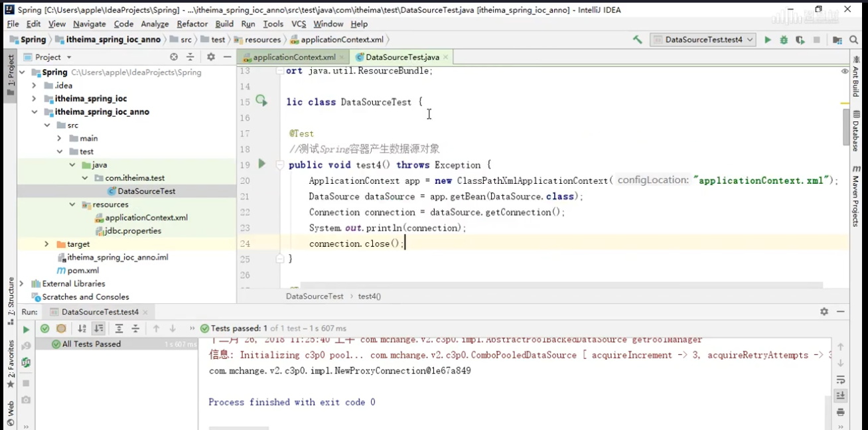Open Project Structure from the toolbar icon
The image size is (868, 430).
(x=837, y=40)
